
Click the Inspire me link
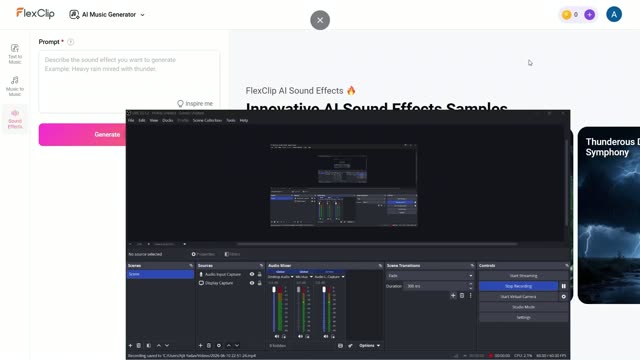tap(195, 104)
